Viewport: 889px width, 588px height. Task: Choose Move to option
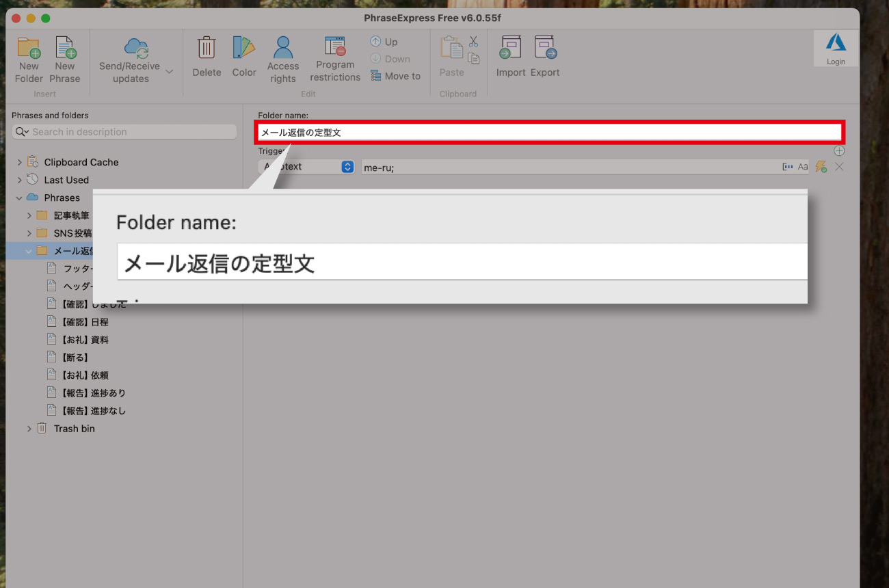click(396, 76)
